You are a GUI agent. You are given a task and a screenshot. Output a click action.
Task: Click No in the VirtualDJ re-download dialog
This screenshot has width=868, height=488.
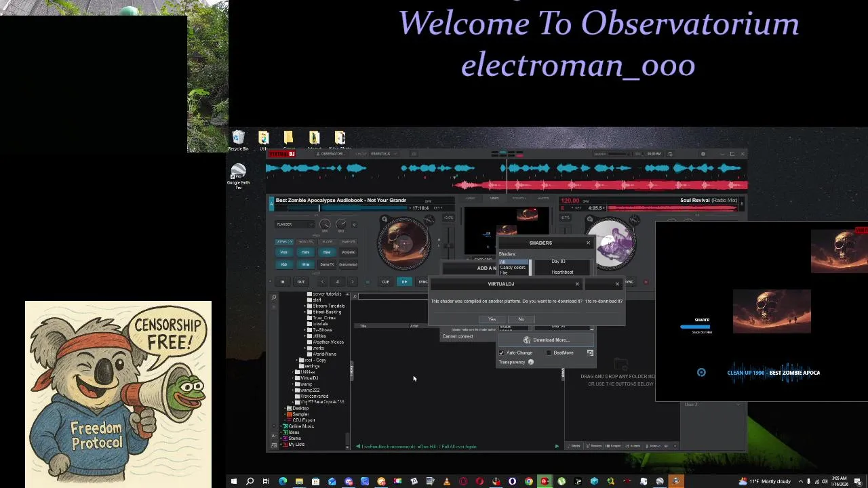pos(521,319)
